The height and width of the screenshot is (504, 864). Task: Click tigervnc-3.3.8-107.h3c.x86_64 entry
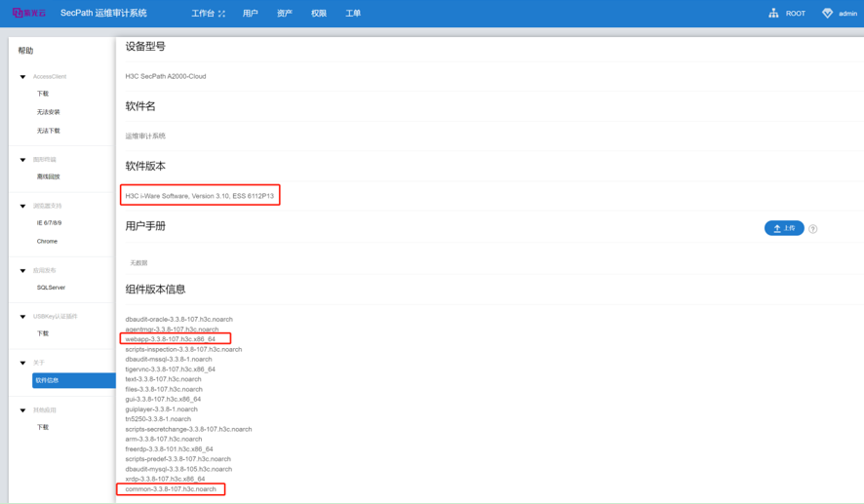[170, 369]
